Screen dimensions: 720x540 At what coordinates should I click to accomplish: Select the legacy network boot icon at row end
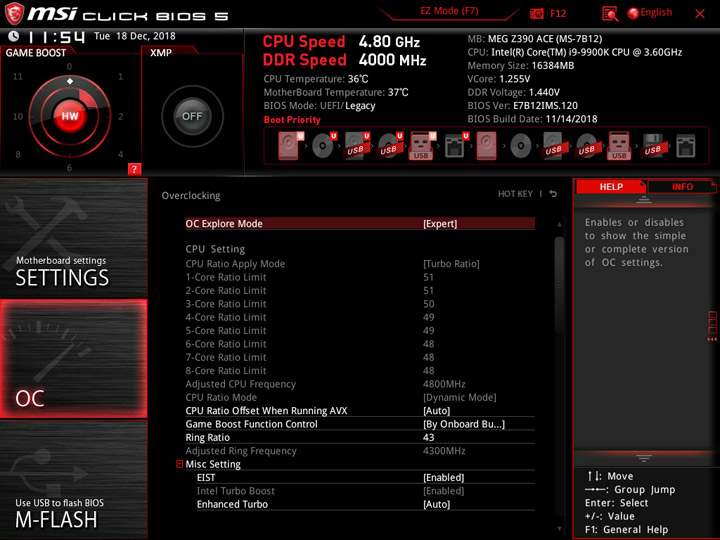point(686,146)
